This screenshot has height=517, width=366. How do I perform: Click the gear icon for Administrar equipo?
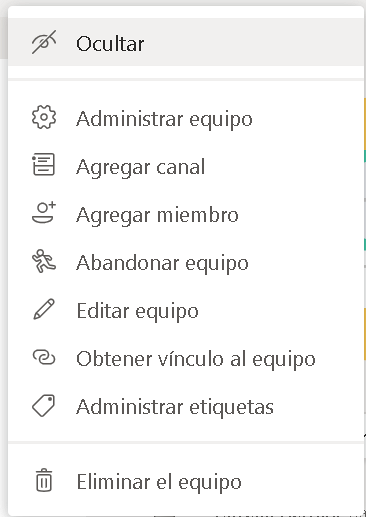click(44, 117)
